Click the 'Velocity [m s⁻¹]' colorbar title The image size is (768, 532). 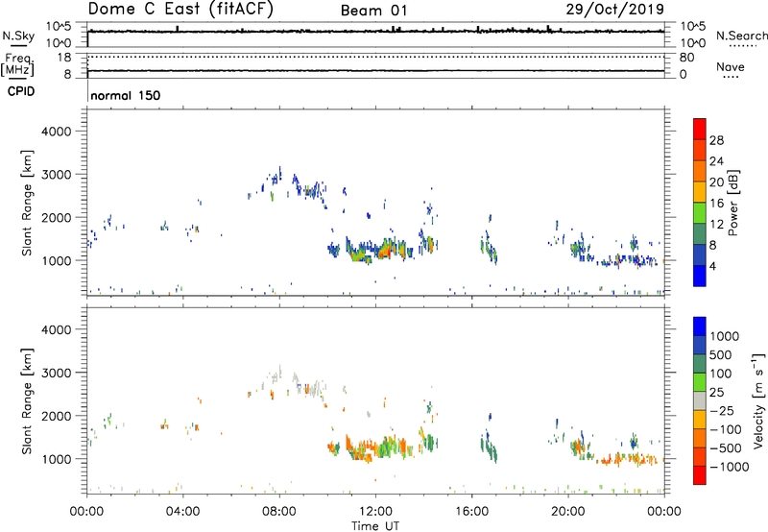click(x=758, y=400)
